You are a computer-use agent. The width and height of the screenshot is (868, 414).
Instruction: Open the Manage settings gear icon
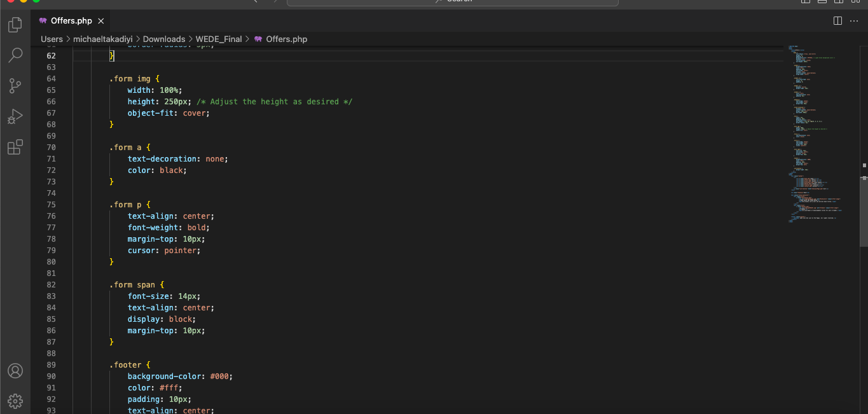[x=15, y=401]
